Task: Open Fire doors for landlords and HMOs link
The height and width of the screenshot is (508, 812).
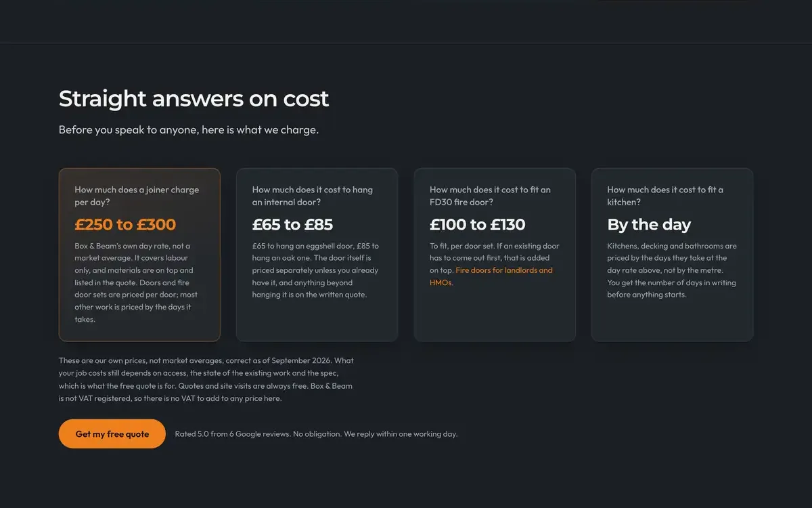Action: coord(491,276)
